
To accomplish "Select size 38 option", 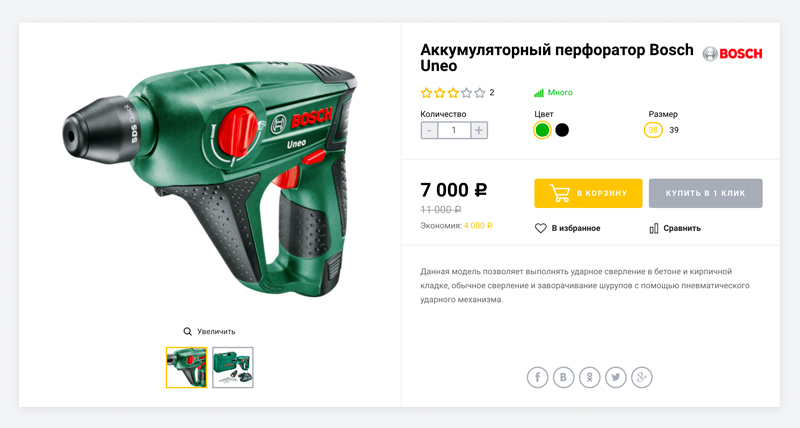I will pos(653,130).
